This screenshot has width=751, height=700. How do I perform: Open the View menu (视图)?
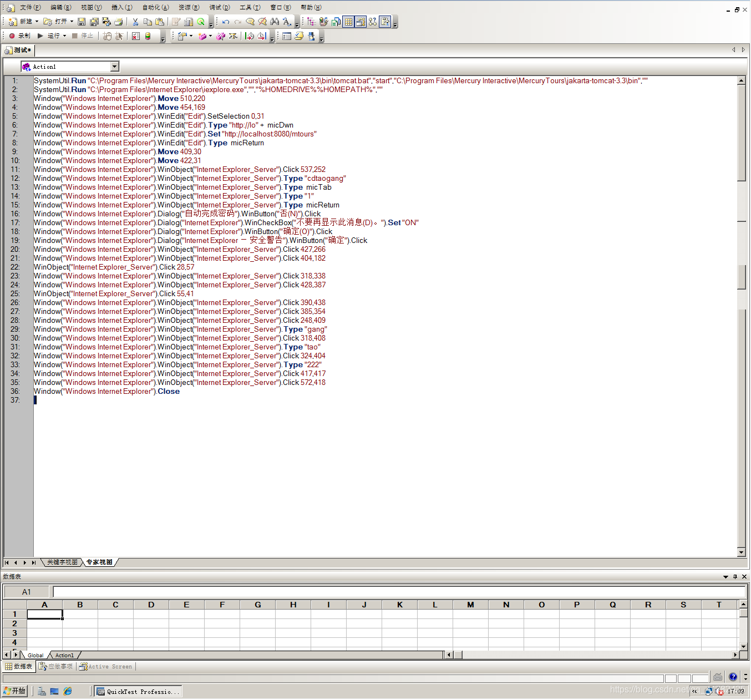(91, 7)
